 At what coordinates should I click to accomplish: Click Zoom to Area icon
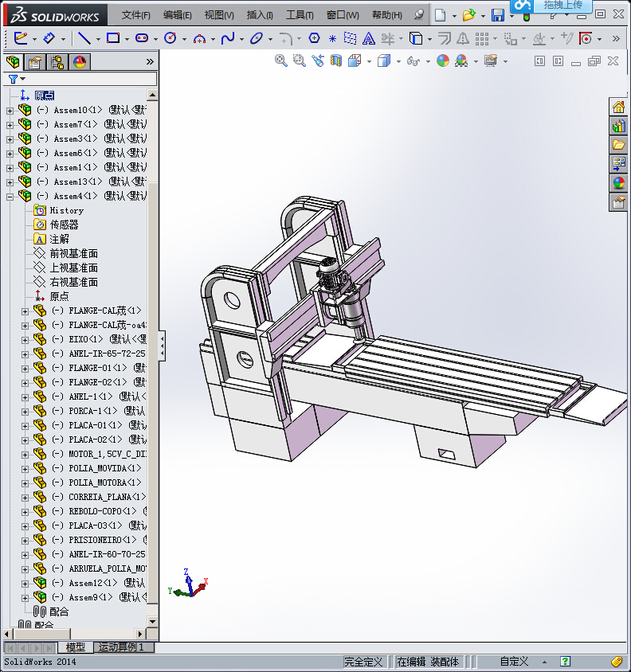299,61
